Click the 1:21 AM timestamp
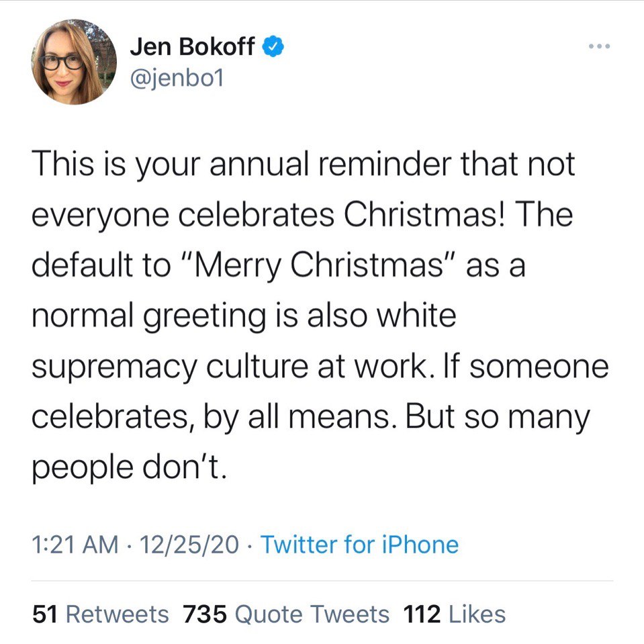 (x=75, y=544)
